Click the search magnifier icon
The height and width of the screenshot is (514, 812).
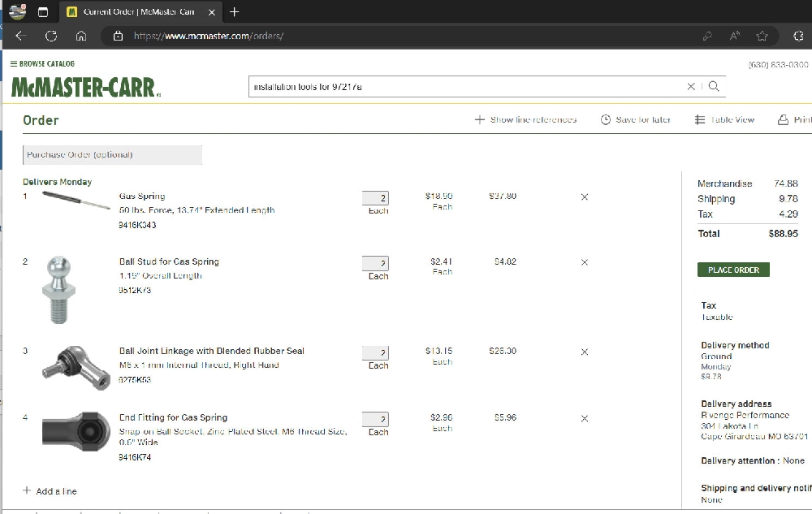click(x=714, y=86)
